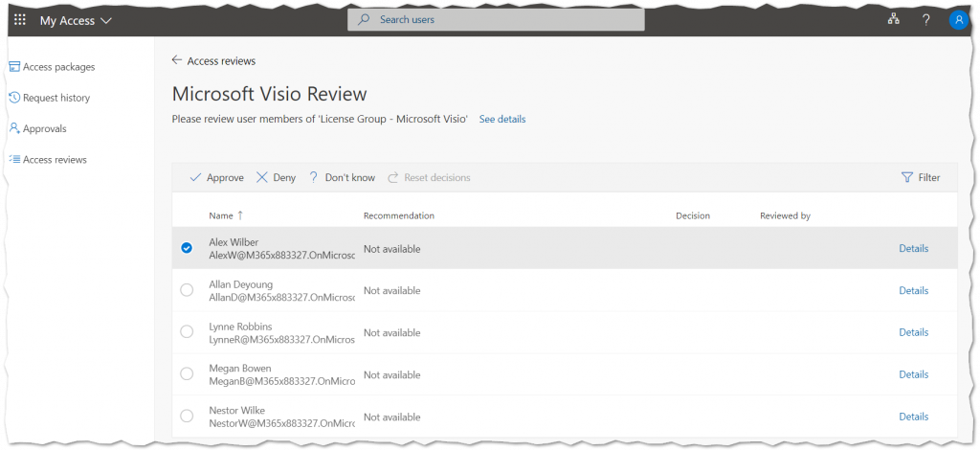This screenshot has height=451, width=980.
Task: Open the Help question mark icon
Action: pos(926,20)
